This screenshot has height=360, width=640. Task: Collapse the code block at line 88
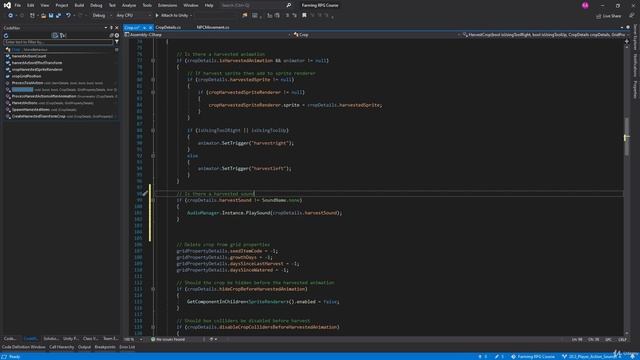pos(153,130)
